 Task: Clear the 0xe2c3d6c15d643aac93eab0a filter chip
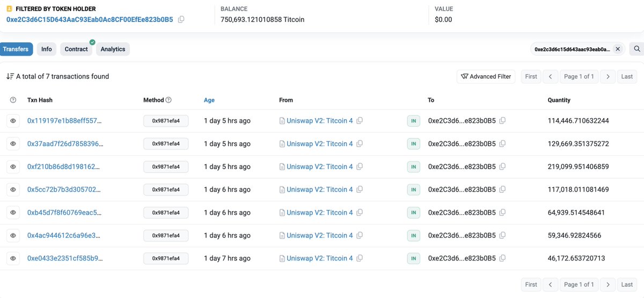pos(618,49)
